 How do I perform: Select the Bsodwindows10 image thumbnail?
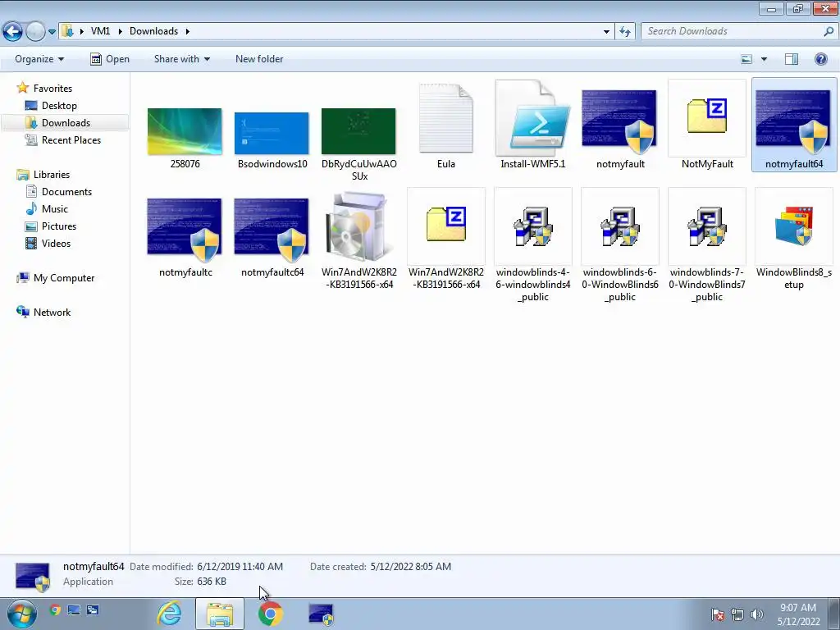click(272, 134)
